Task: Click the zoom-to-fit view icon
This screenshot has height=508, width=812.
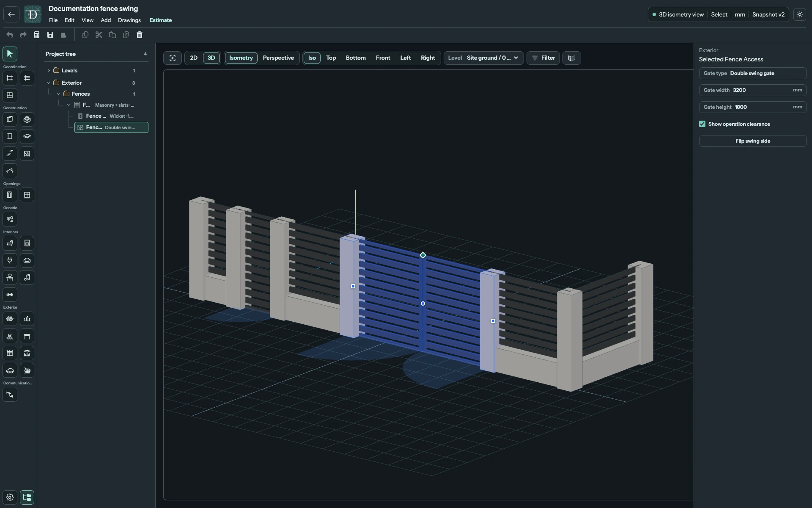Action: pyautogui.click(x=173, y=58)
